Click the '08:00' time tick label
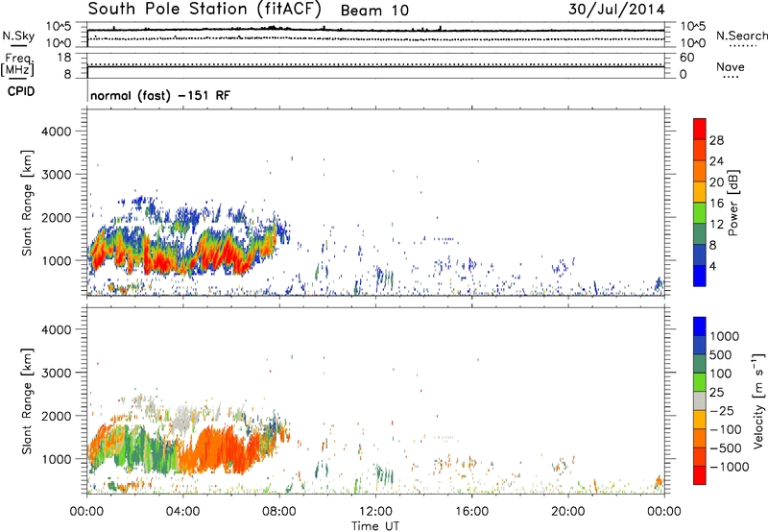This screenshot has width=768, height=532. 279,512
